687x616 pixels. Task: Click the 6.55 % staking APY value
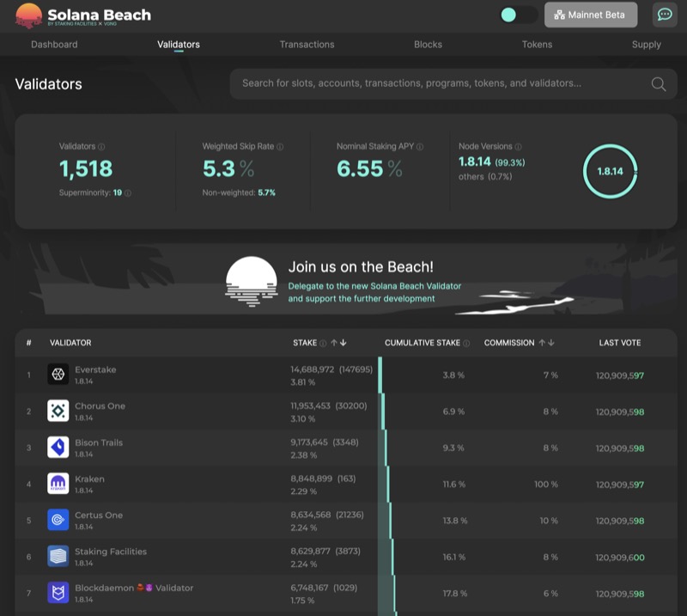(369, 168)
